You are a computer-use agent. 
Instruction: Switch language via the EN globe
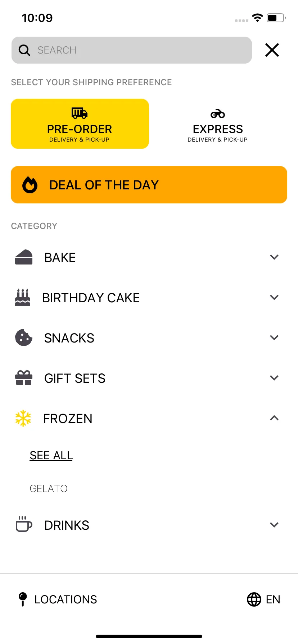click(x=263, y=599)
